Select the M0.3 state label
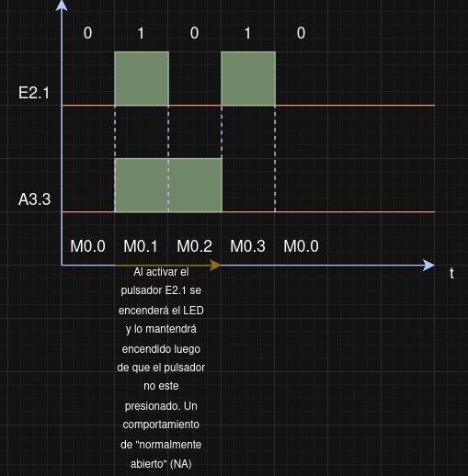 coord(247,246)
